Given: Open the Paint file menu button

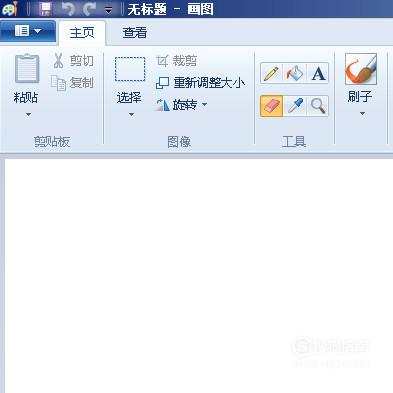Looking at the screenshot, I should pos(28,31).
